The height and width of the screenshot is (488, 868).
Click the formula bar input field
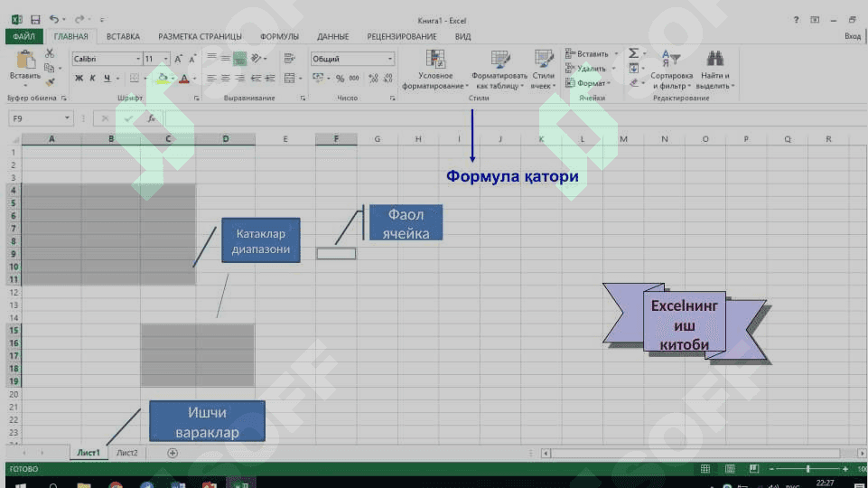[x=514, y=118]
